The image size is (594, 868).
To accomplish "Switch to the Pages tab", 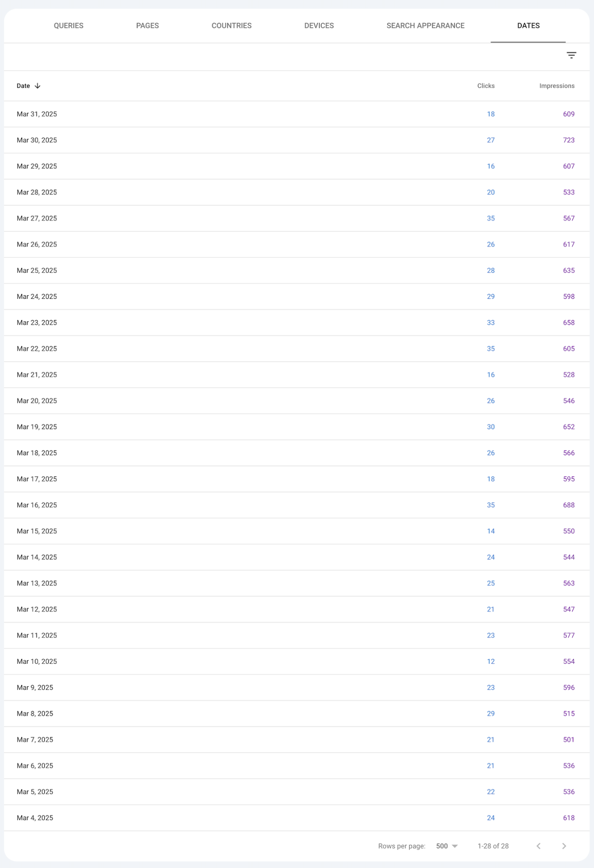I will click(147, 26).
